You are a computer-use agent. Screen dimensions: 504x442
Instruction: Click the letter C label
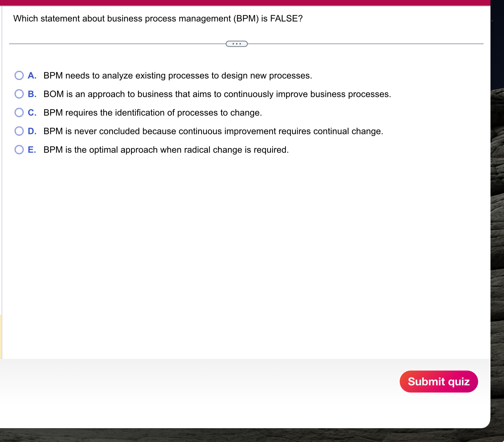coord(32,112)
